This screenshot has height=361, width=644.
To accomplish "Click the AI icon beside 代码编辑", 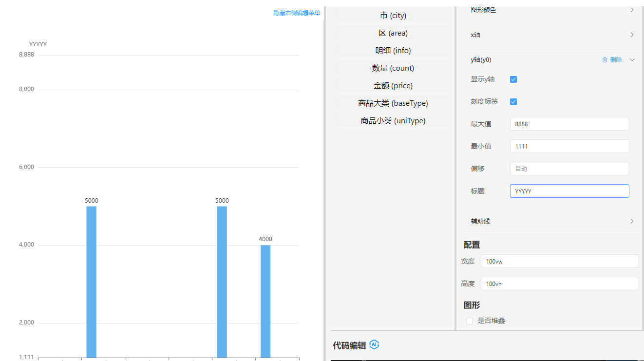I will (x=374, y=345).
